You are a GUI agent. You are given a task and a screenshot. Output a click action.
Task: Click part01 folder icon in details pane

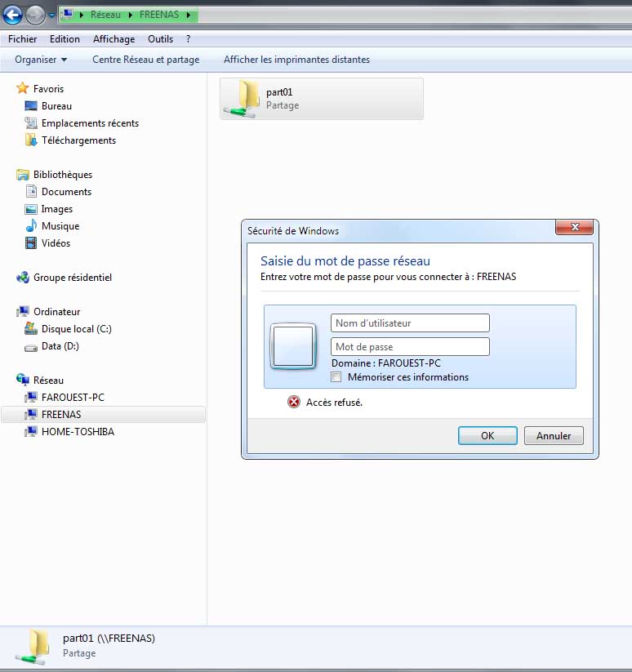[33, 647]
